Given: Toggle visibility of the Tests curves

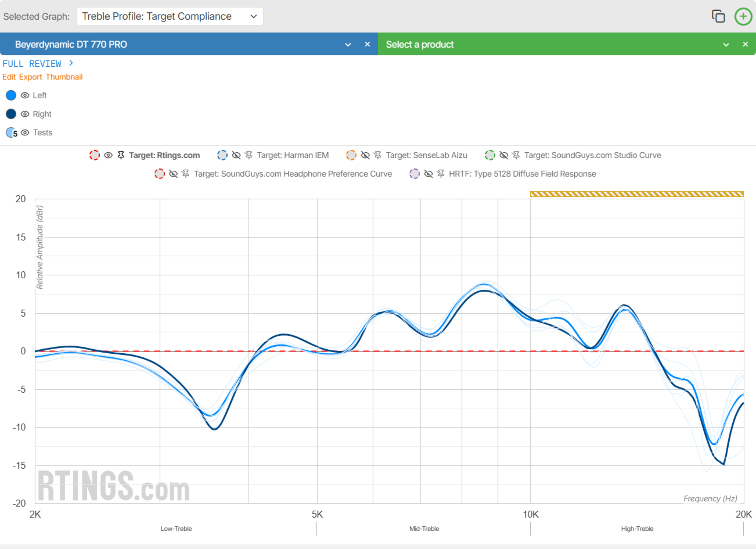Looking at the screenshot, I should coord(25,132).
